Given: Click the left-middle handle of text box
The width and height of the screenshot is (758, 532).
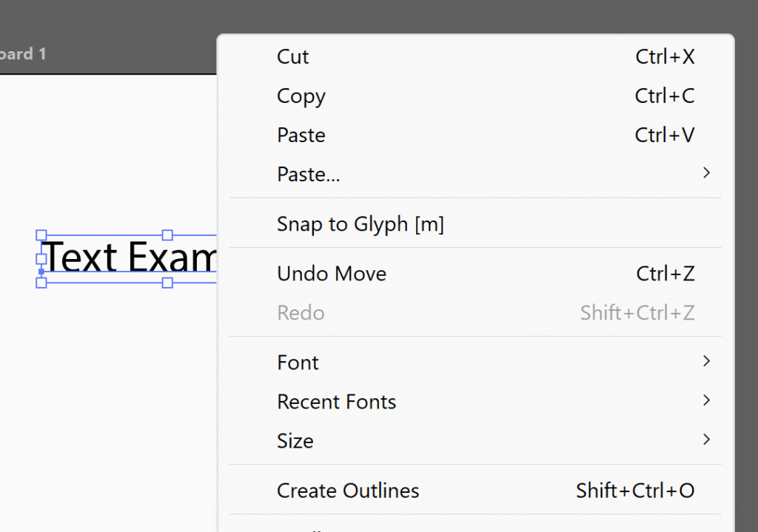Looking at the screenshot, I should (x=41, y=259).
